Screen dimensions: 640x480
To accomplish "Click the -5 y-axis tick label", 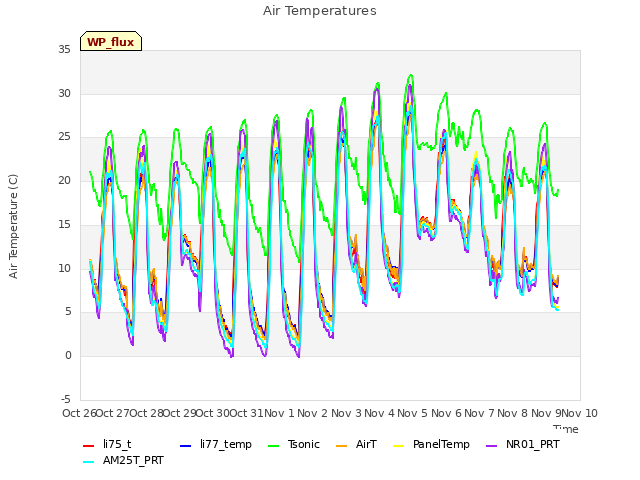I will (x=66, y=399).
